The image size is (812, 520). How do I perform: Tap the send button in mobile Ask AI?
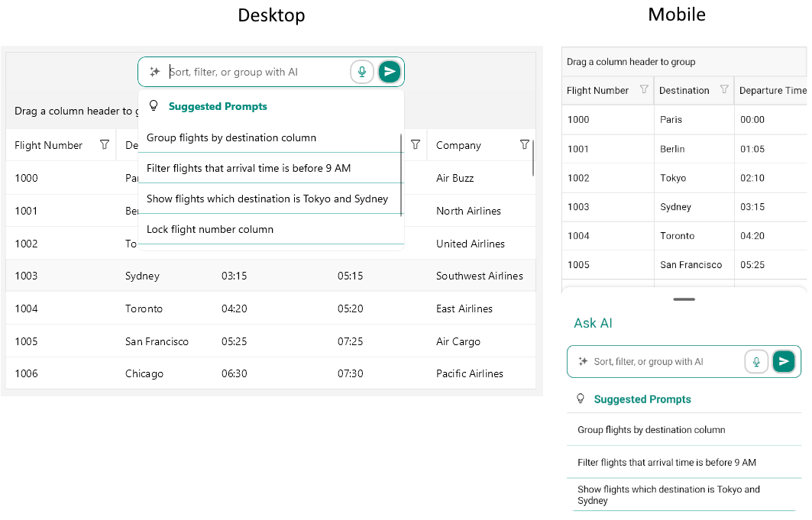click(x=783, y=362)
